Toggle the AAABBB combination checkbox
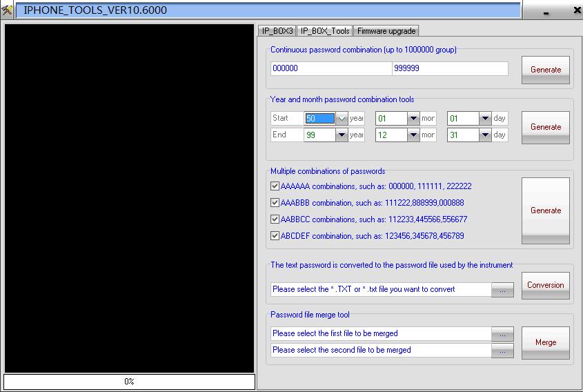Viewport: 583px width, 392px height. point(275,203)
